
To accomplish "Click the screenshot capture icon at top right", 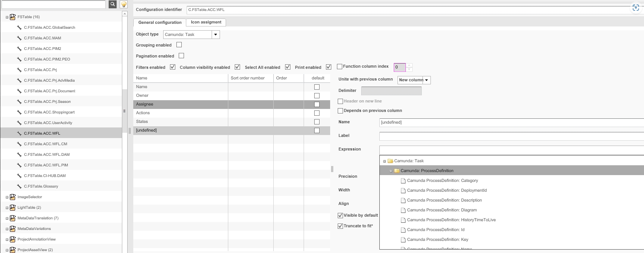I will (636, 8).
